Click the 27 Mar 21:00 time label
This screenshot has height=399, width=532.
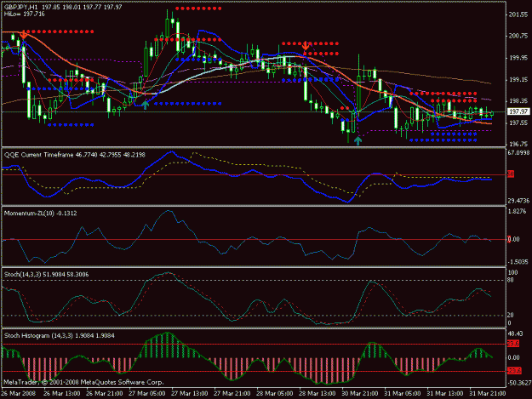232,394
